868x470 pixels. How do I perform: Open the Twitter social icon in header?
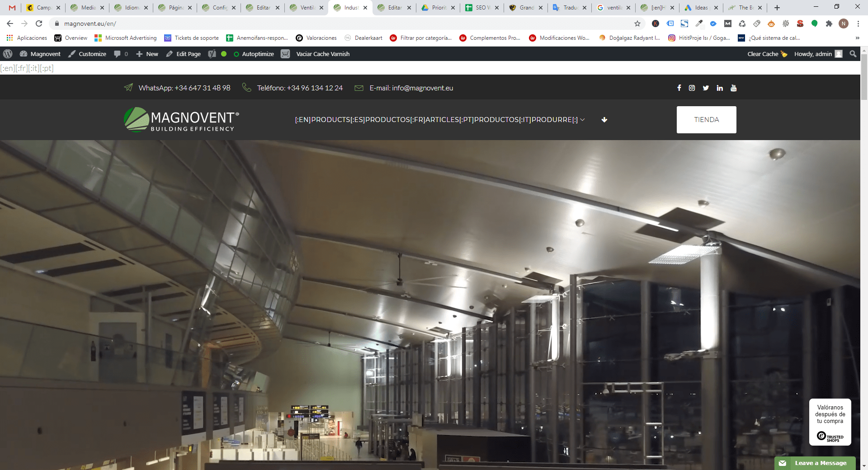tap(706, 88)
